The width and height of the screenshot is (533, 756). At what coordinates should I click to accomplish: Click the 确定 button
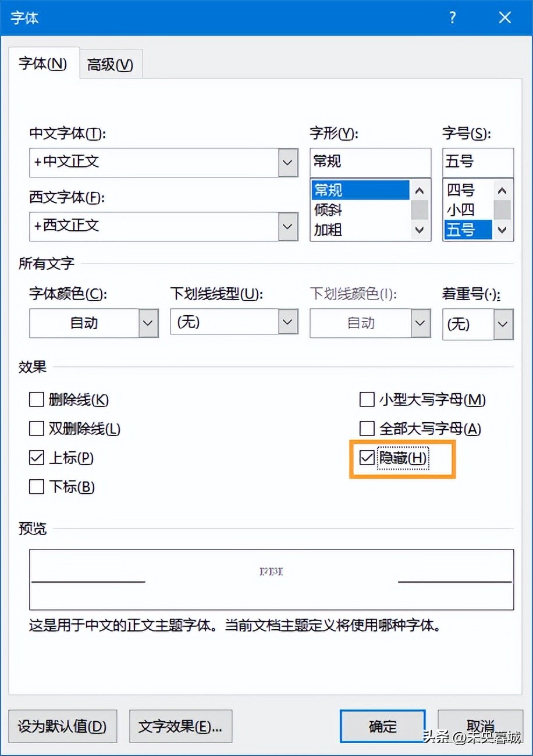pos(383,726)
